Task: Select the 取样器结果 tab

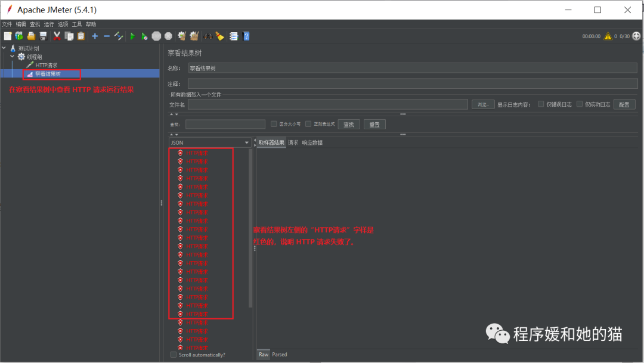Action: coord(271,142)
